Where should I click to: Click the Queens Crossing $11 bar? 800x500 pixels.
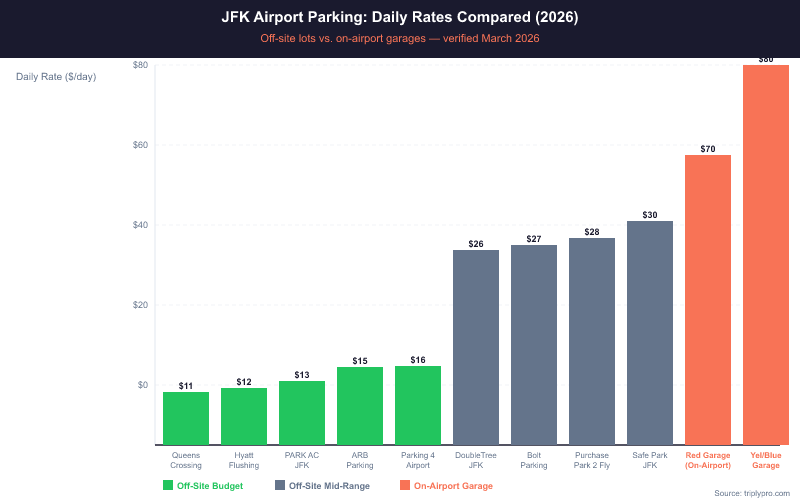[x=186, y=418]
